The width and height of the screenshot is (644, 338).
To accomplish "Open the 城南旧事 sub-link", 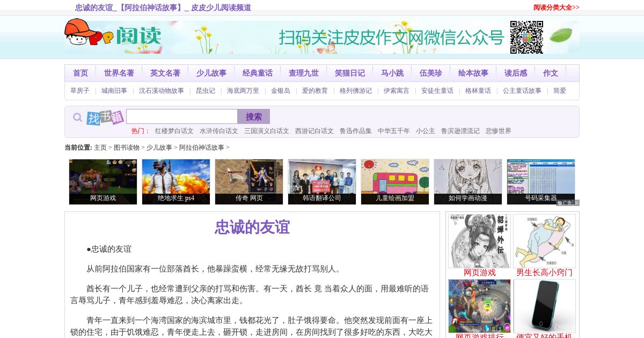I will click(114, 91).
